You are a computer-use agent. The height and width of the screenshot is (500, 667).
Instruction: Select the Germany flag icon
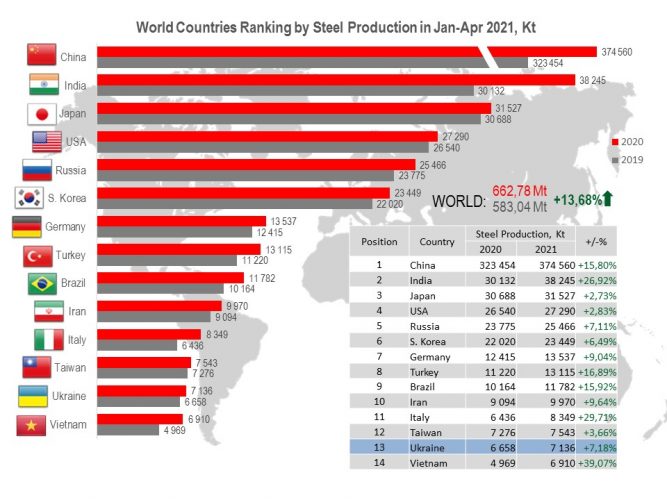(x=26, y=226)
